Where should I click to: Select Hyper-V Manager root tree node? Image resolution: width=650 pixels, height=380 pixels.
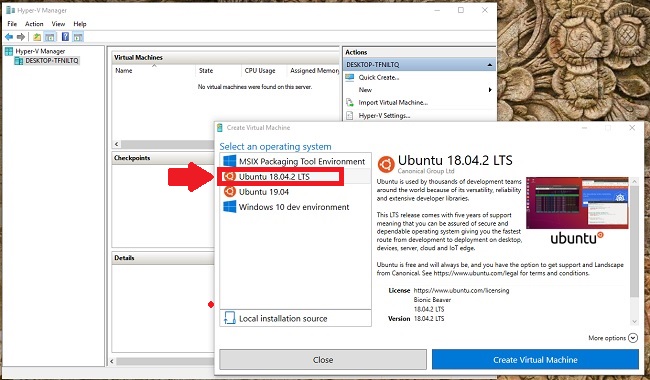[x=40, y=51]
